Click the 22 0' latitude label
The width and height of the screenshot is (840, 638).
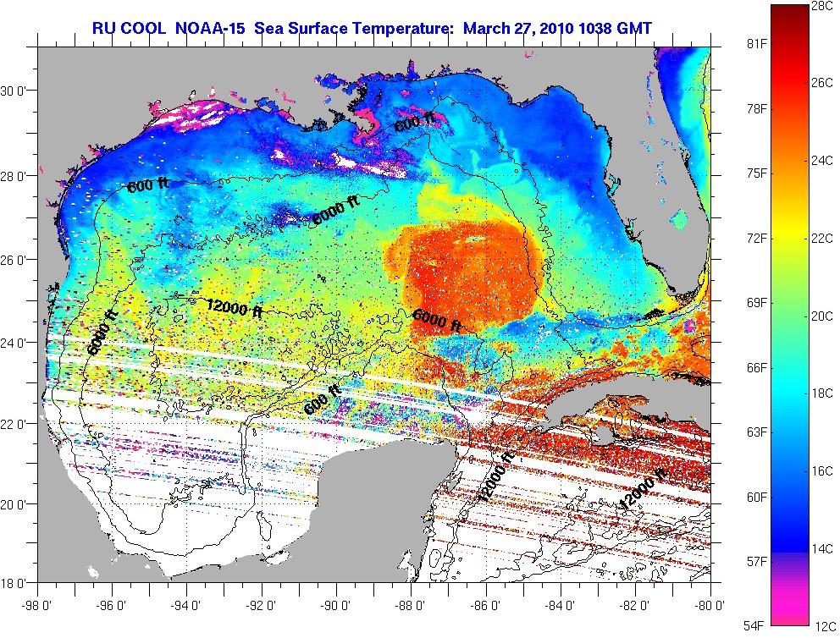(x=13, y=424)
